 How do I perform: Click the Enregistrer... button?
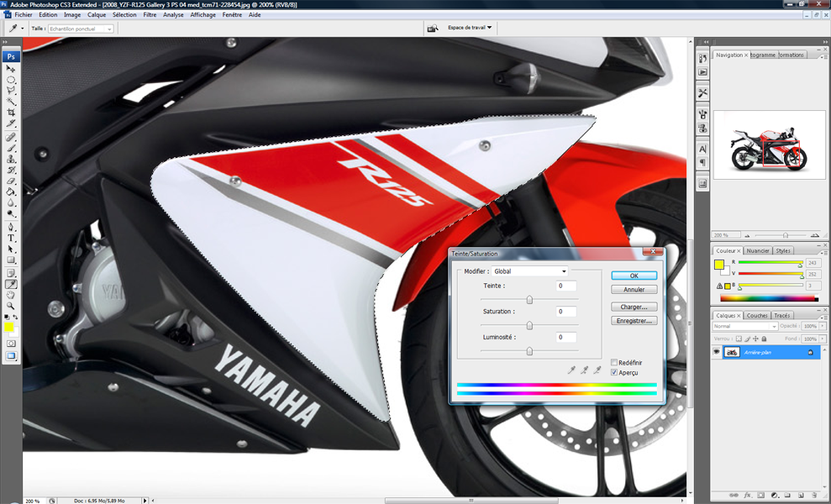click(x=634, y=321)
